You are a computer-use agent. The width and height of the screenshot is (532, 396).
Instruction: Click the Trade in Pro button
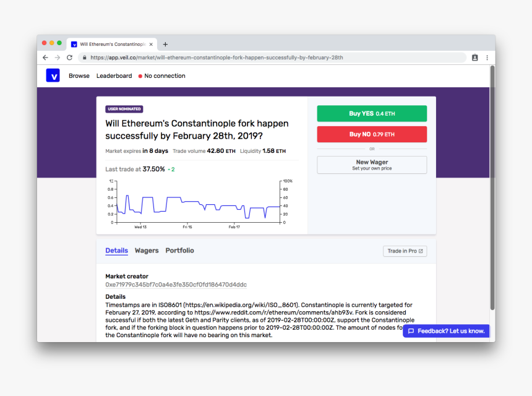pos(405,251)
